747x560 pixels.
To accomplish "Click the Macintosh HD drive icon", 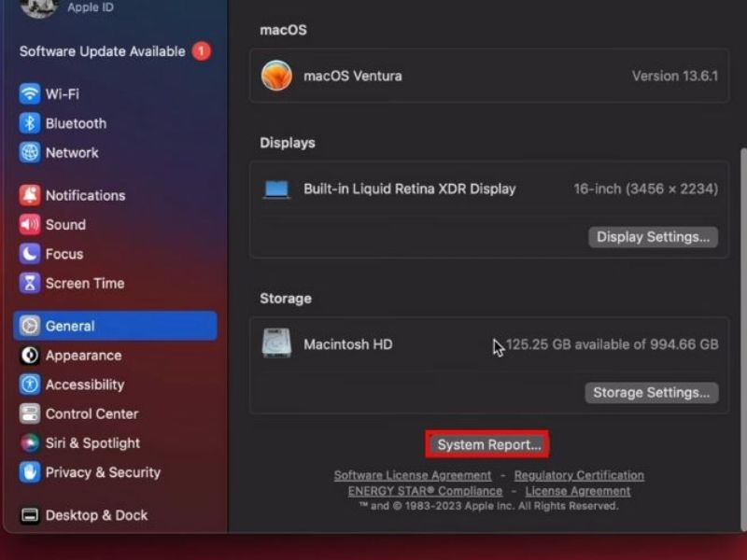I will (x=276, y=343).
